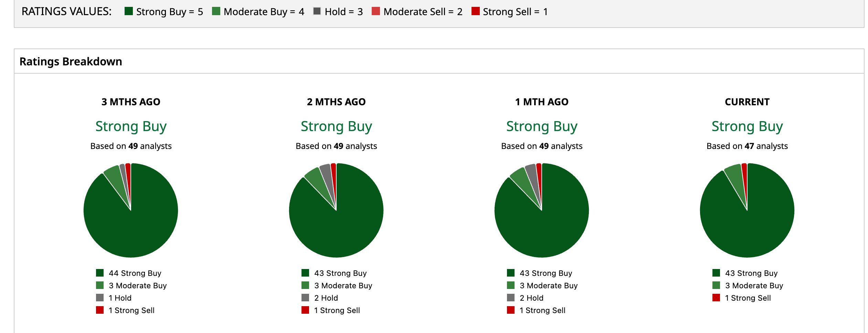Select 2 Hold legend entry under 2 MTHS AGO
This screenshot has width=868, height=333.
(320, 298)
